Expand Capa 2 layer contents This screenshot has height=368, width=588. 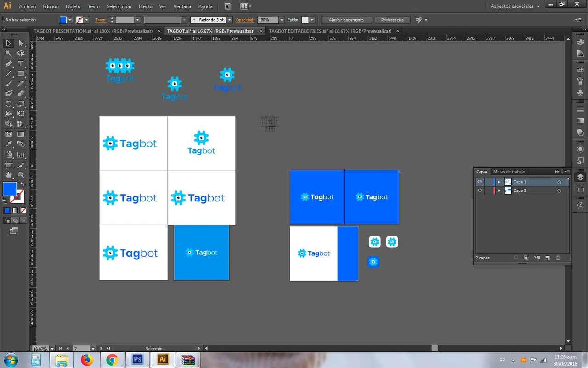click(499, 190)
